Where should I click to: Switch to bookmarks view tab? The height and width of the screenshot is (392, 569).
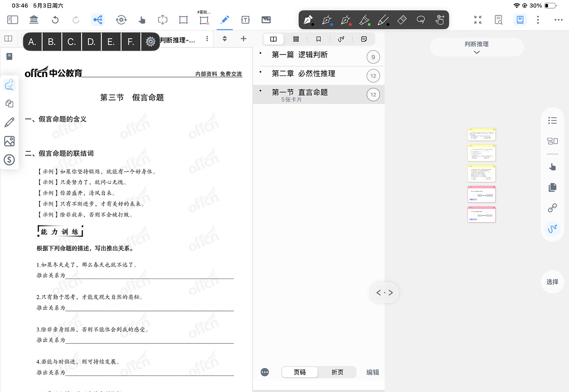[x=318, y=39]
